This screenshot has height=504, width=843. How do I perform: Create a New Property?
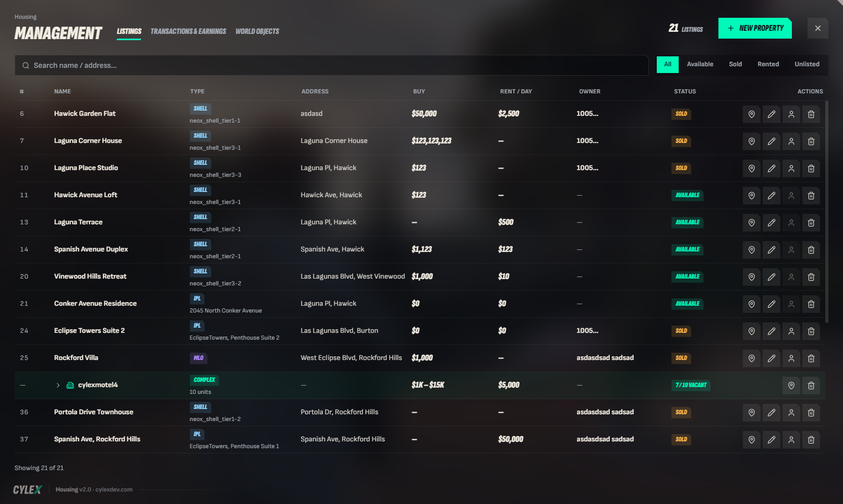pos(755,28)
